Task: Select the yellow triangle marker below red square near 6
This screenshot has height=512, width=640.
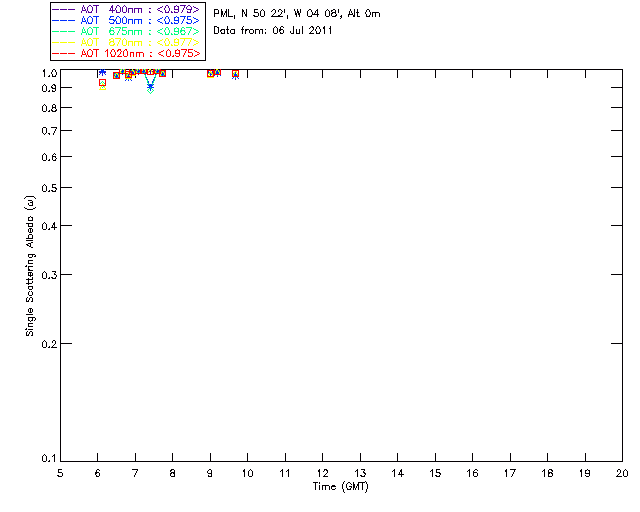Action: [102, 87]
